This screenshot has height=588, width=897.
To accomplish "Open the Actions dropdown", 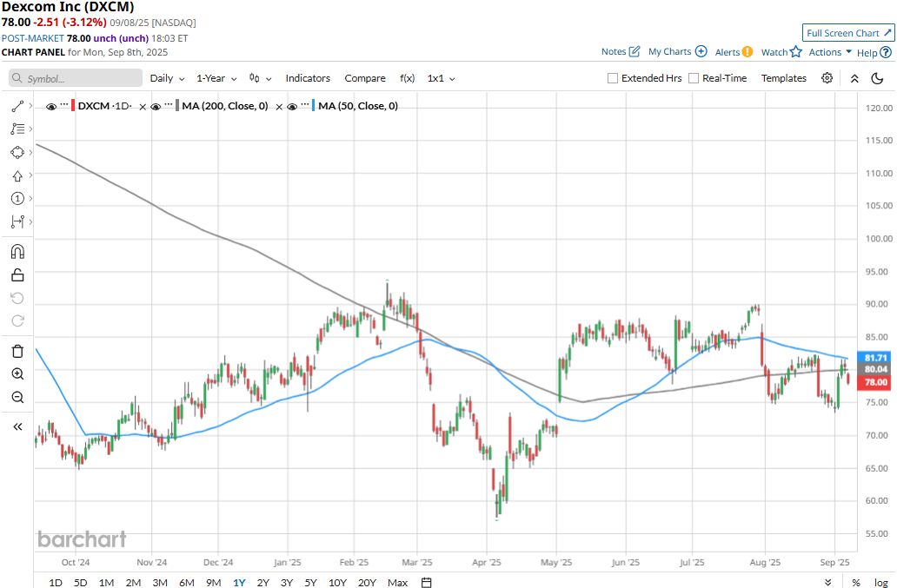I will 830,52.
